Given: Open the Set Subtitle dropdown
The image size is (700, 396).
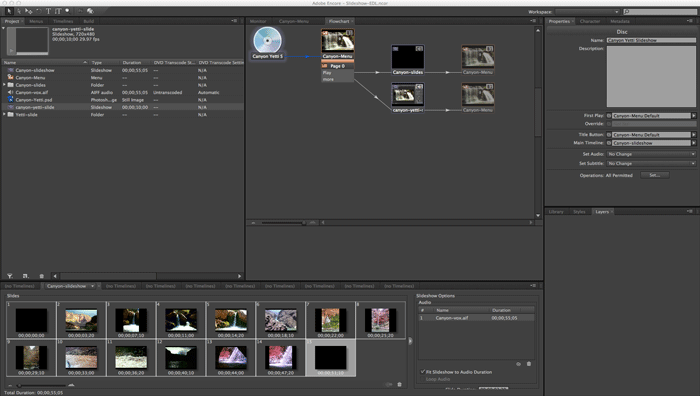Looking at the screenshot, I should pyautogui.click(x=651, y=164).
